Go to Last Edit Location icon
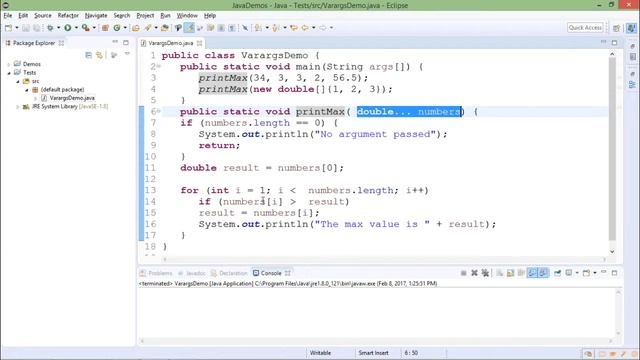The image size is (640, 360). 294,28
